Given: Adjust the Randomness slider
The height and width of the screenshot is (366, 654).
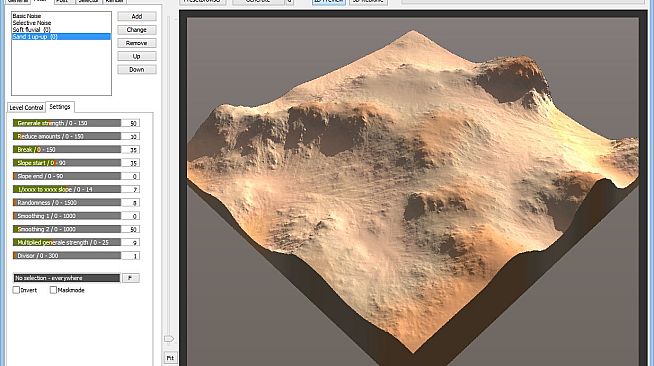Looking at the screenshot, I should click(67, 203).
